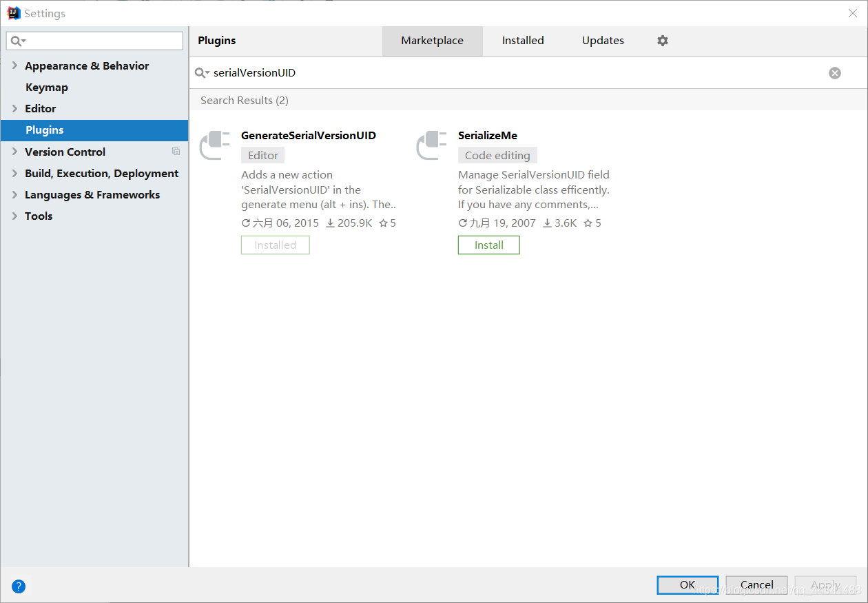This screenshot has width=868, height=603.
Task: Expand the Version Control section
Action: click(x=14, y=152)
